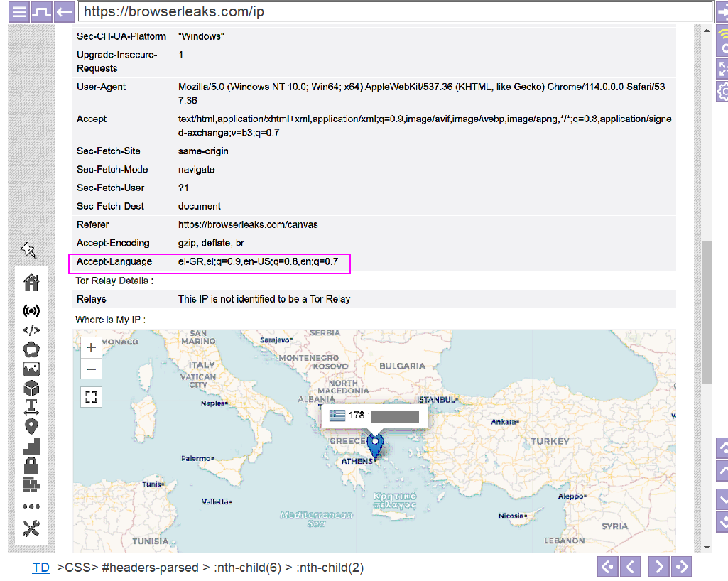Zoom out of the map with minus button
The image size is (728, 581).
tap(91, 369)
